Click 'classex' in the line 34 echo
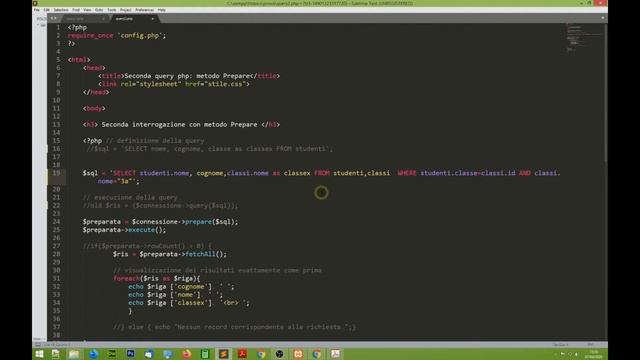The width and height of the screenshot is (640, 360). pos(191,303)
